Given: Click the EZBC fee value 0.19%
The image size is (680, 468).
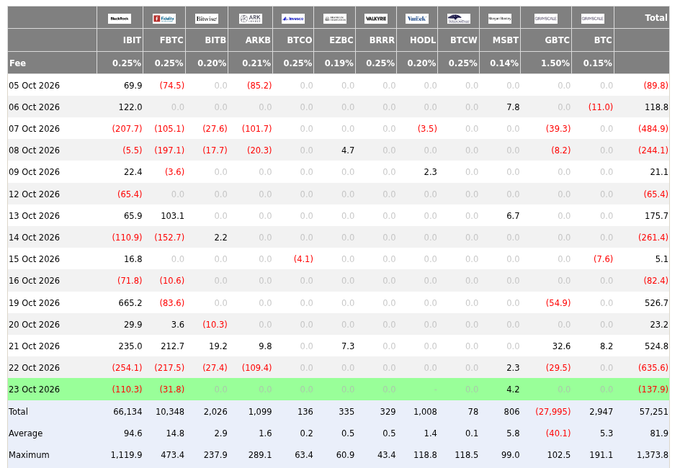Looking at the screenshot, I should (x=339, y=63).
